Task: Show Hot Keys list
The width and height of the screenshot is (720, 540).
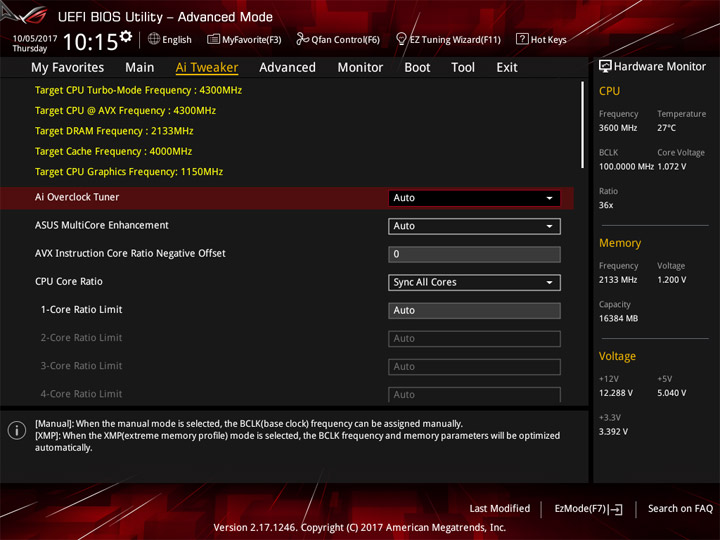Action: pos(541,39)
